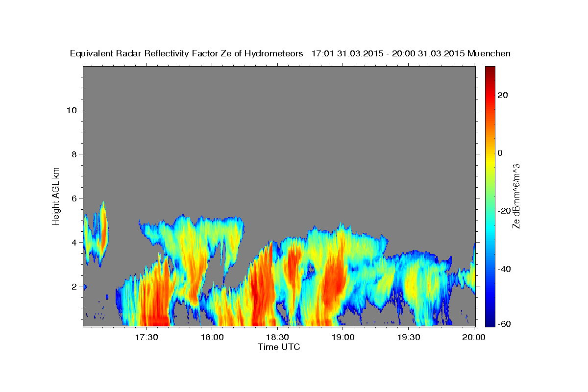
Task: Click the colorbar label 'Ze dBmm^6/m^3'
Action: pos(515,196)
